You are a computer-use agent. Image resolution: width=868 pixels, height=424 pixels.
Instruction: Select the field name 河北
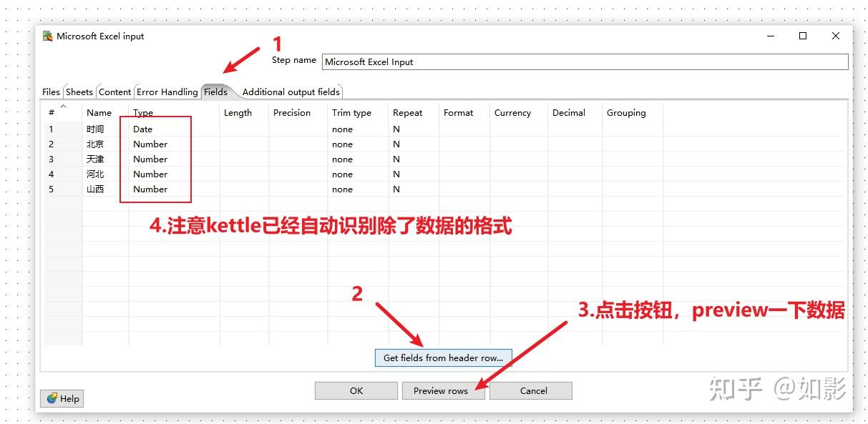tap(95, 174)
